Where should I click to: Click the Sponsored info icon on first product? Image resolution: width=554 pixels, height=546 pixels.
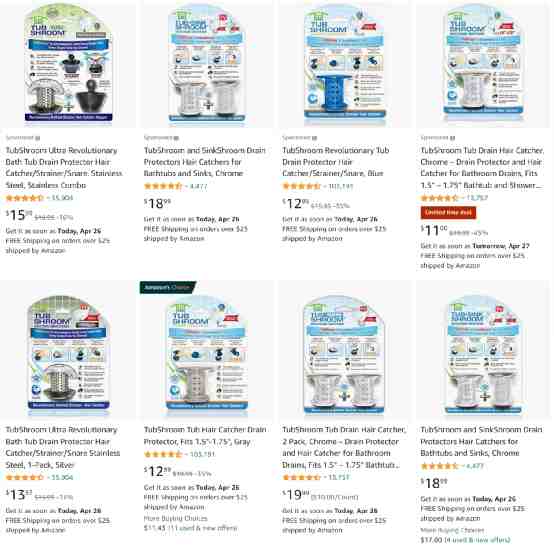tap(37, 138)
